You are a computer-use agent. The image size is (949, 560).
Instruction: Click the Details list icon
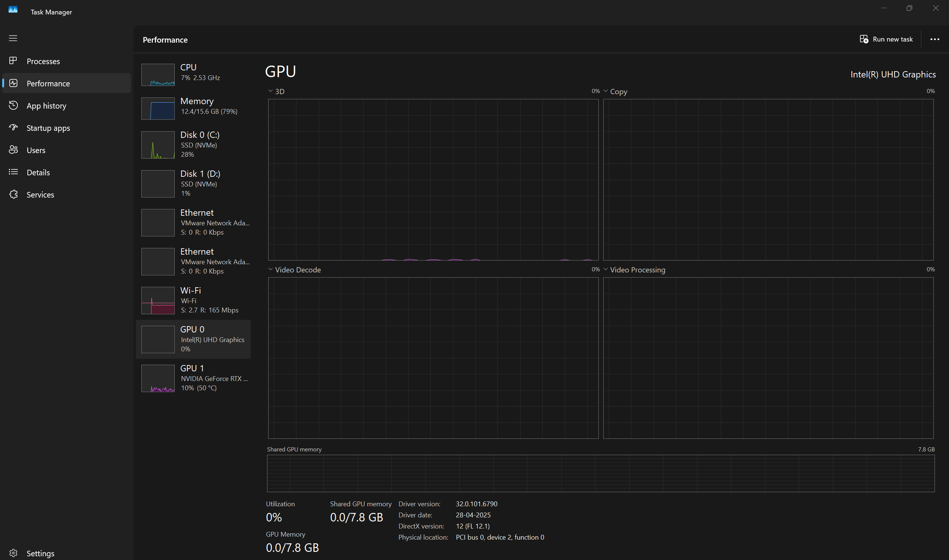13,172
